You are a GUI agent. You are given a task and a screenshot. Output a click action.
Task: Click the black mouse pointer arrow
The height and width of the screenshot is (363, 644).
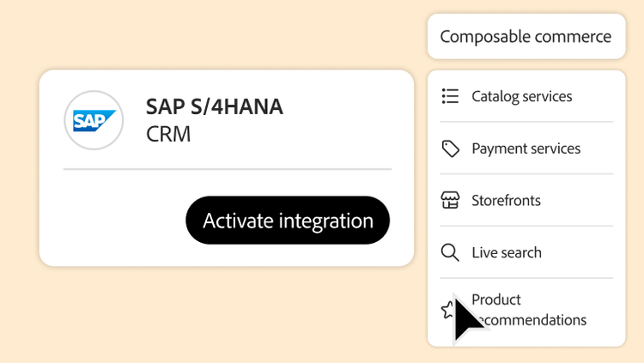pos(466,319)
